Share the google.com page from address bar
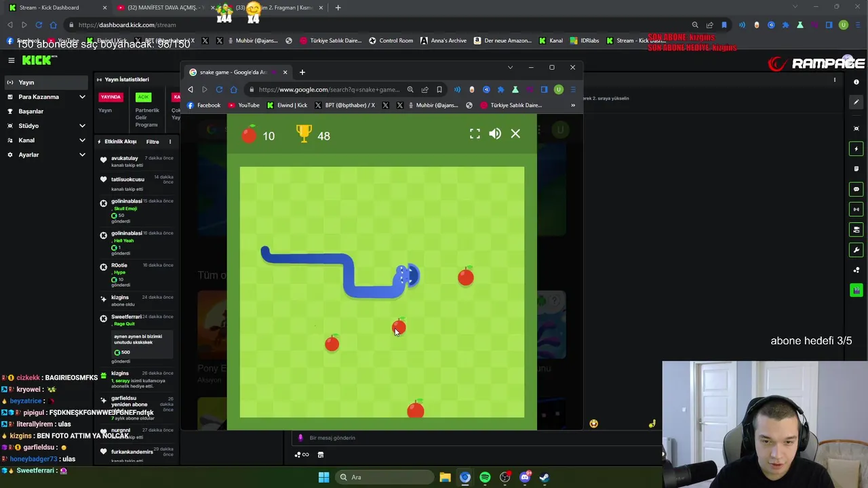 point(425,89)
